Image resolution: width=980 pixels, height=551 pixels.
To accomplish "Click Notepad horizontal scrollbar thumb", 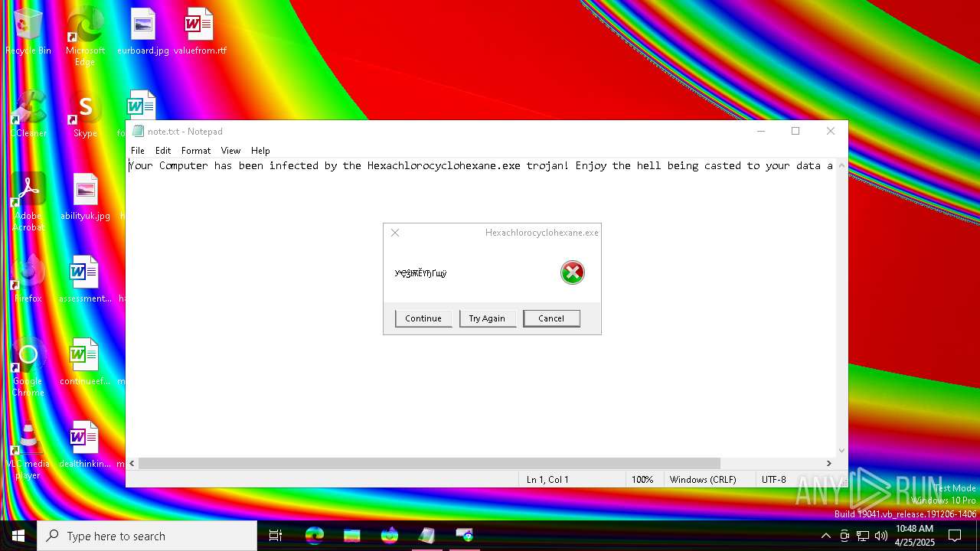I will (x=430, y=463).
